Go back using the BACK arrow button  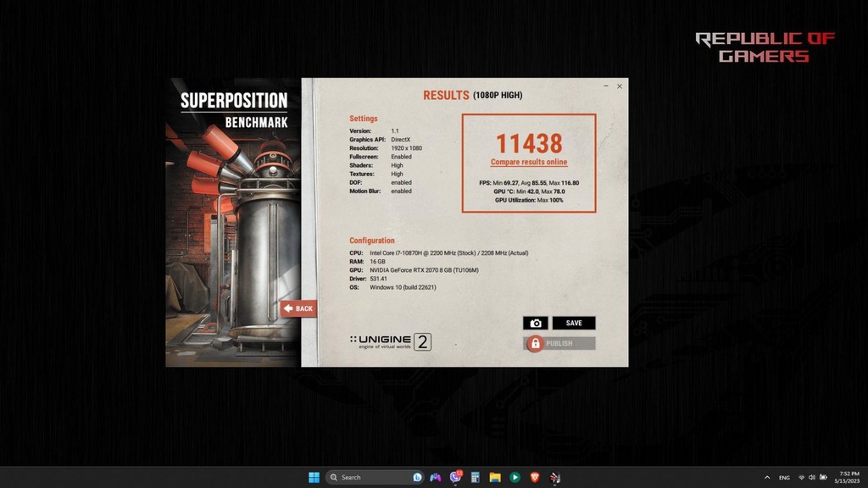tap(298, 308)
